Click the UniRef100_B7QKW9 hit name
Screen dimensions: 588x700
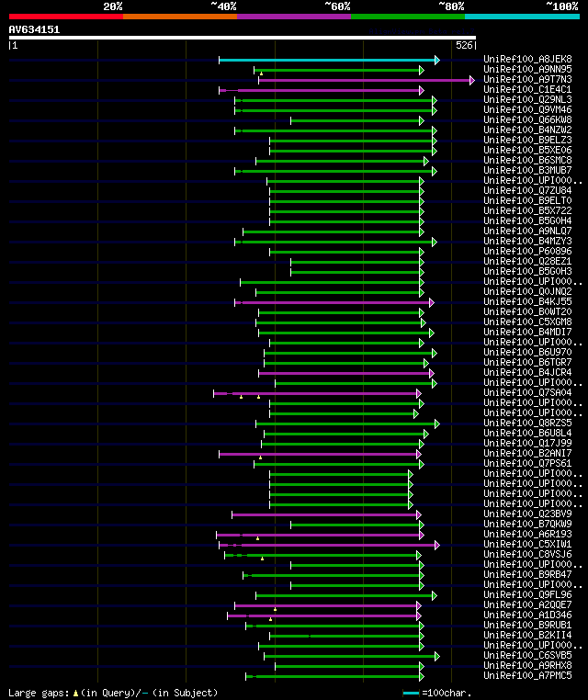(x=527, y=525)
